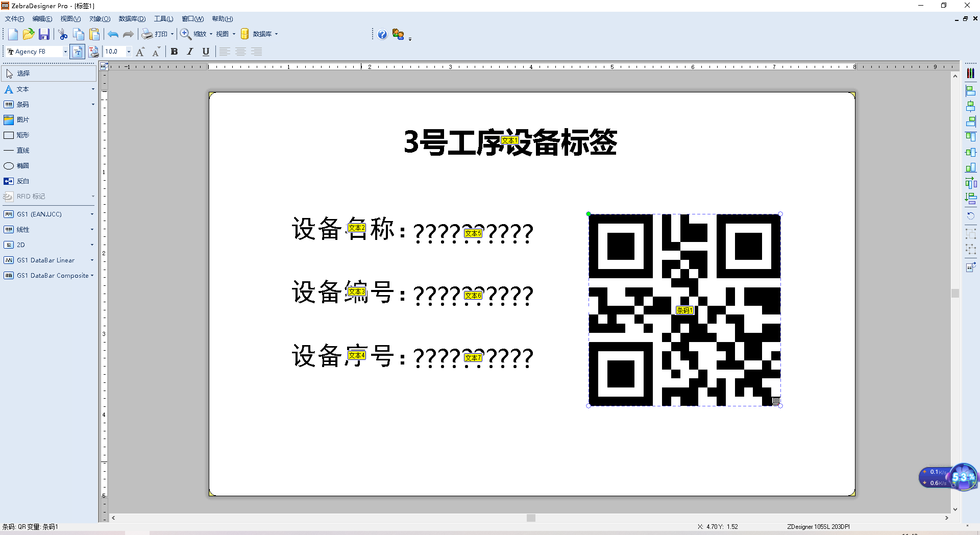
Task: Distribute objects horizontally evenly
Action: 970,183
